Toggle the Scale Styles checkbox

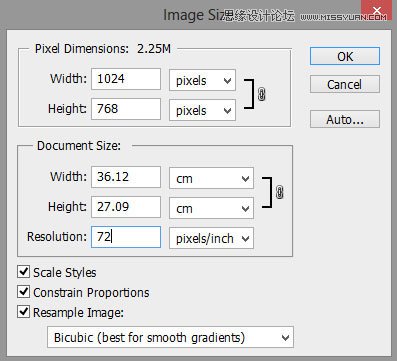(x=23, y=272)
